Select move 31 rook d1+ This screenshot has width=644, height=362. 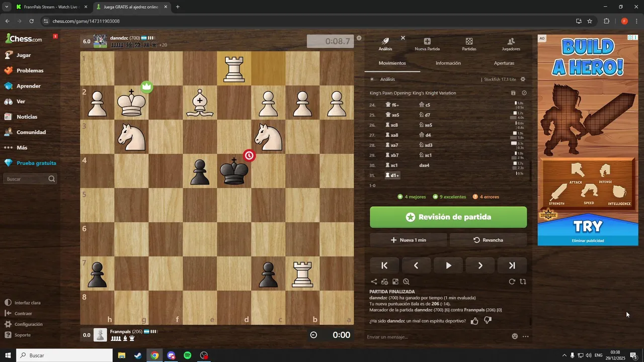392,175
